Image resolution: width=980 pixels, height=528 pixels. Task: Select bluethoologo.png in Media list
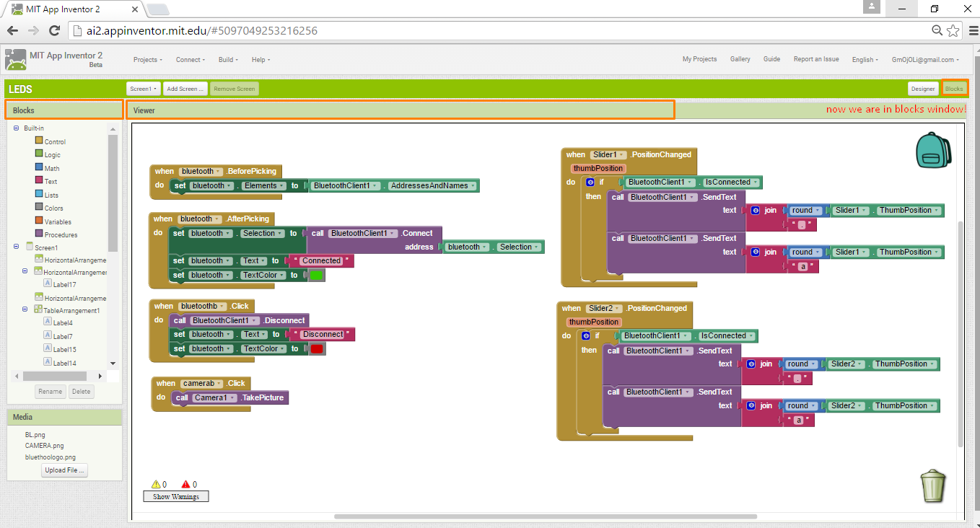pyautogui.click(x=50, y=457)
